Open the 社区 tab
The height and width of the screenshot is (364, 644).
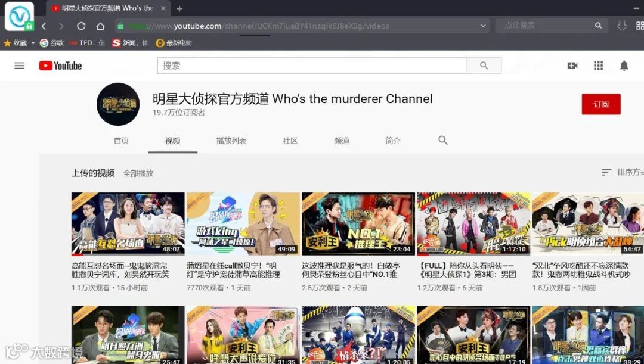coord(290,141)
